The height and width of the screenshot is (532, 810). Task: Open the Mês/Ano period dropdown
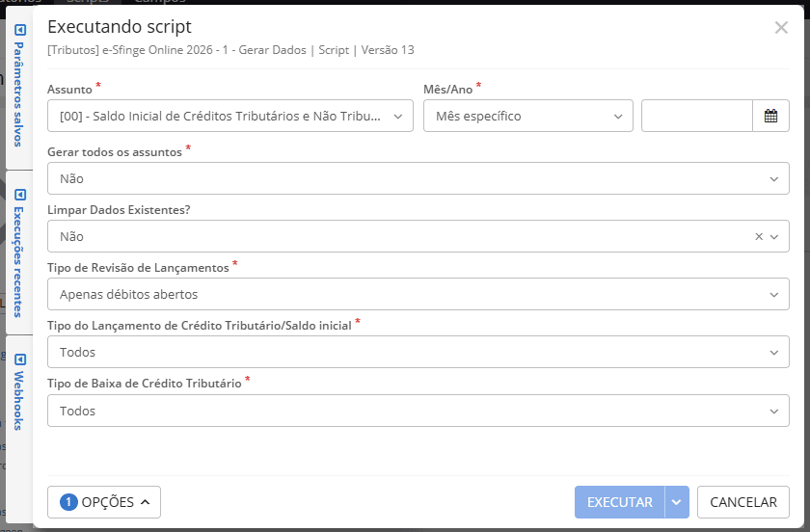point(527,116)
